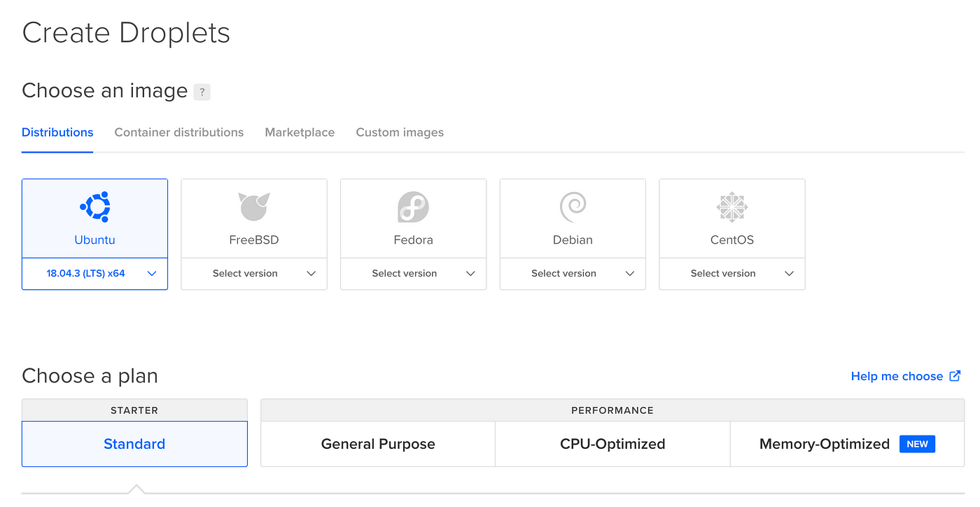
Task: Select the Ubuntu distribution logo
Action: click(94, 207)
